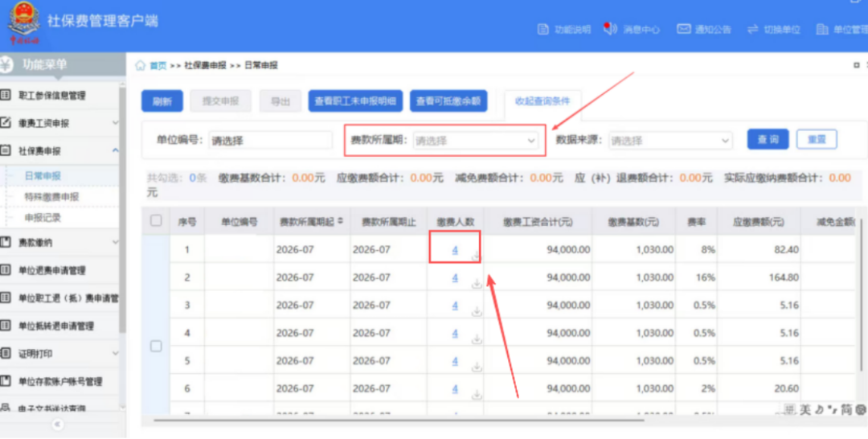Open the 单位管理 building icon
868x439 pixels.
click(x=822, y=29)
